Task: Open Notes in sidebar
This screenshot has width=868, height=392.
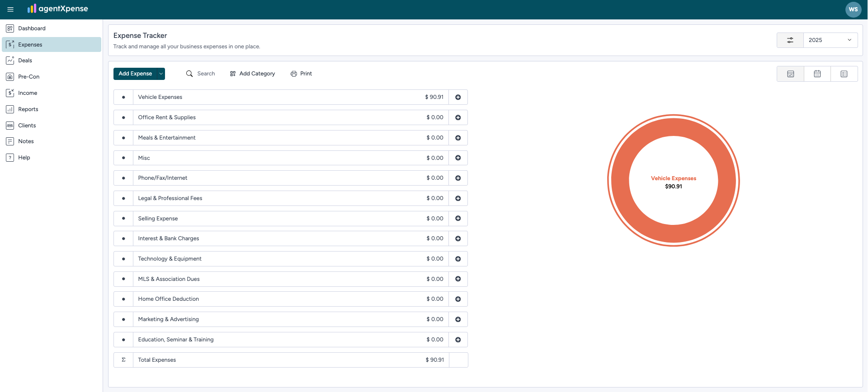Action: tap(52, 141)
